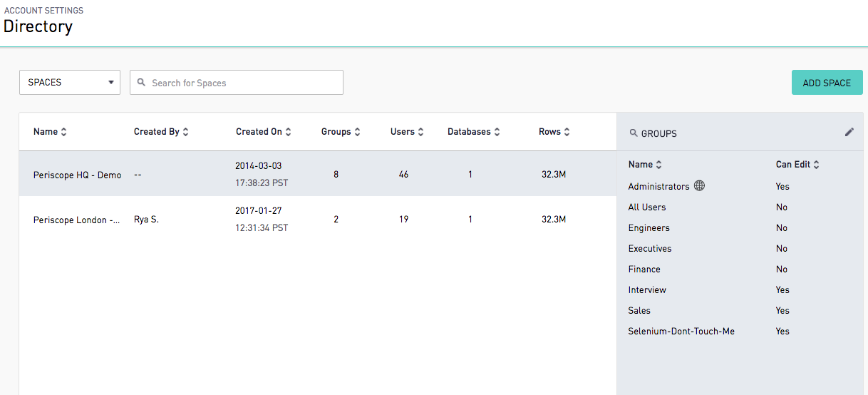Click the ADD SPACE button
Screen dimensions: 868x395
(827, 83)
